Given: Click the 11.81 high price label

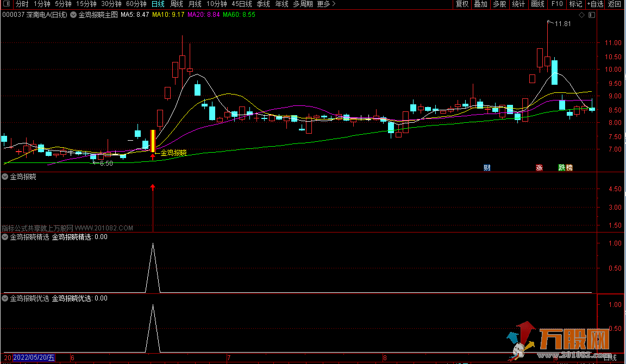Looking at the screenshot, I should [562, 24].
